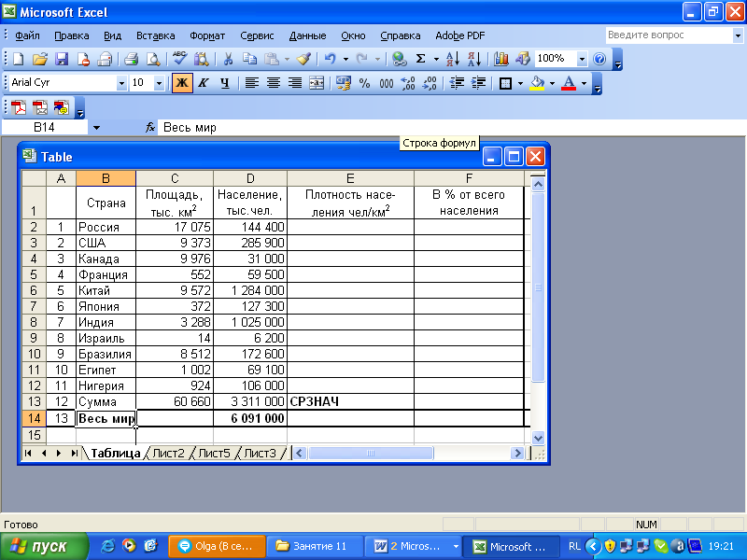Expand the Name Box dropdown arrow
Viewport: 747px width, 560px height.
(x=96, y=128)
